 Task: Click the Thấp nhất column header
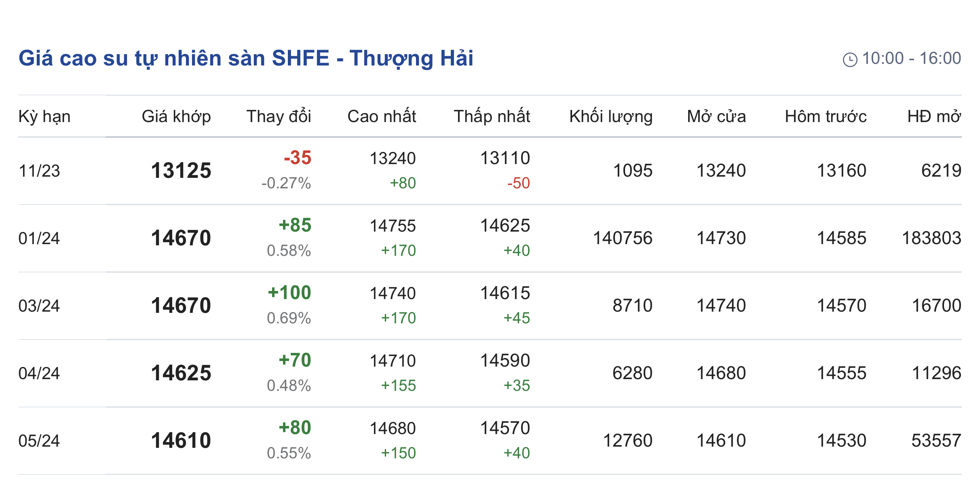tap(492, 116)
